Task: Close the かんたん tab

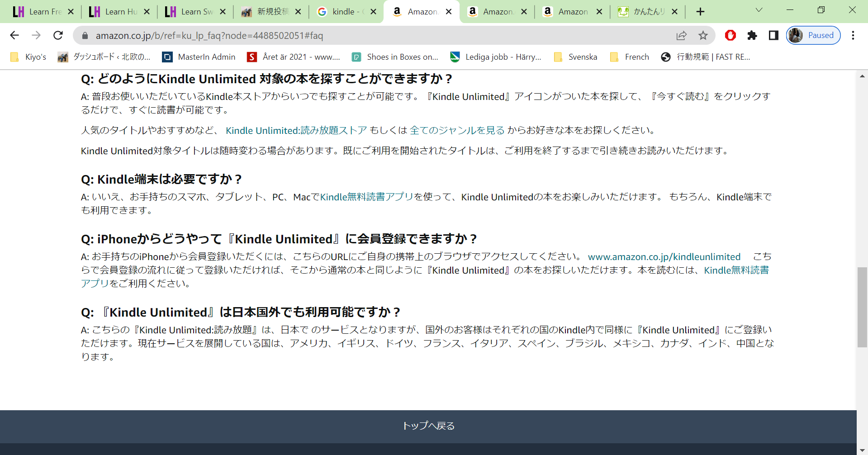Action: (x=675, y=12)
